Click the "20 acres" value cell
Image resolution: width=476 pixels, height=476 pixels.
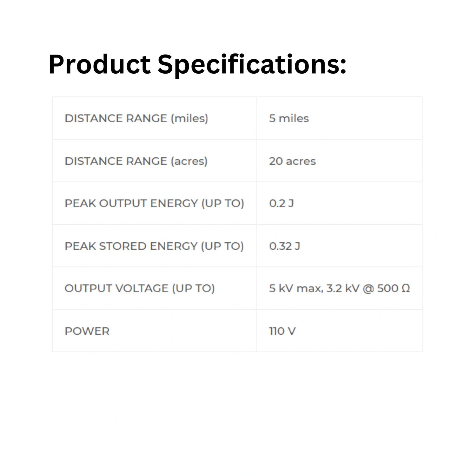pos(292,161)
